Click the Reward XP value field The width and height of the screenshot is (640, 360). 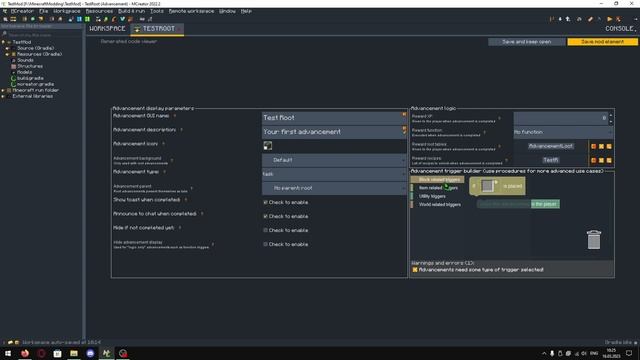coord(561,118)
